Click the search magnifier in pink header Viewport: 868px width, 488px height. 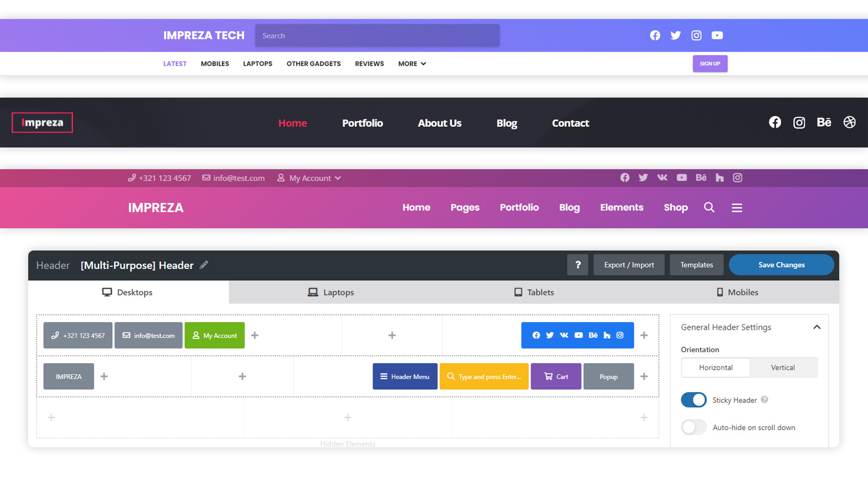point(709,208)
